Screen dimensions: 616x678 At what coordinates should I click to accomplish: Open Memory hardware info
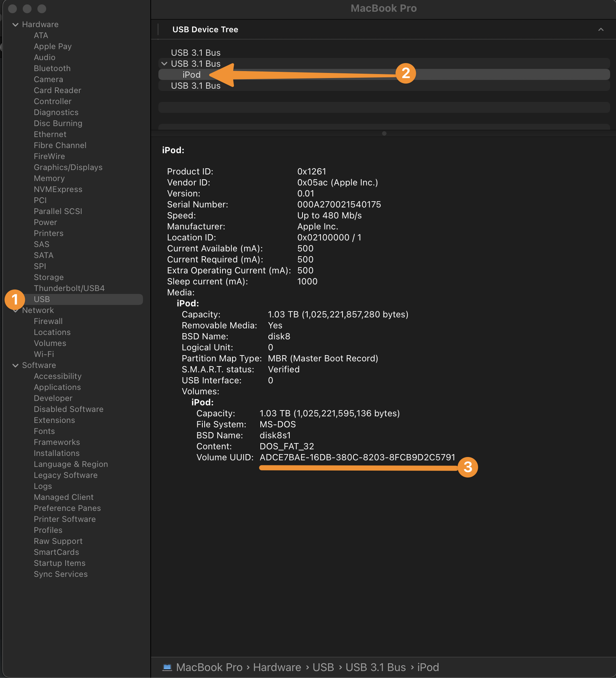pos(49,178)
